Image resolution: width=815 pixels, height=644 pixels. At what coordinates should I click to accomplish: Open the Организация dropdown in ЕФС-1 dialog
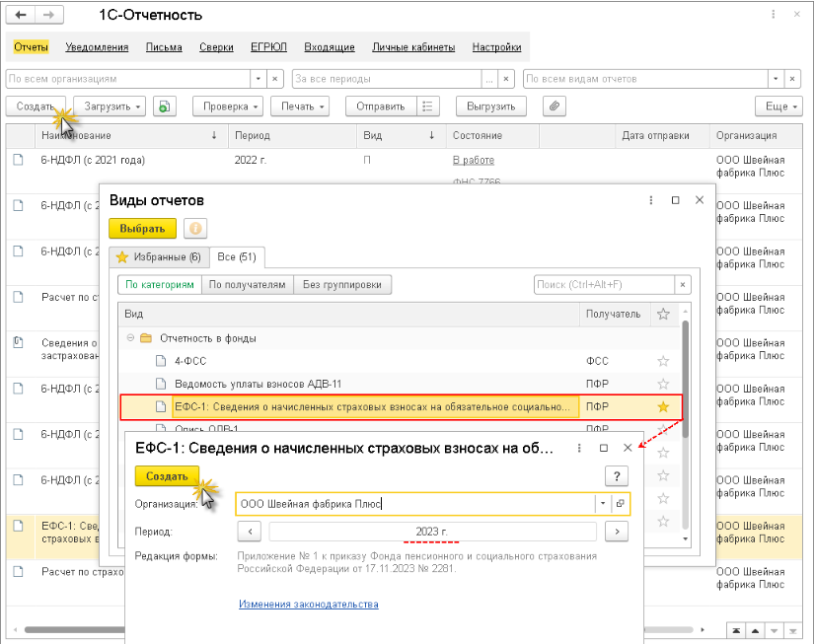pyautogui.click(x=603, y=504)
